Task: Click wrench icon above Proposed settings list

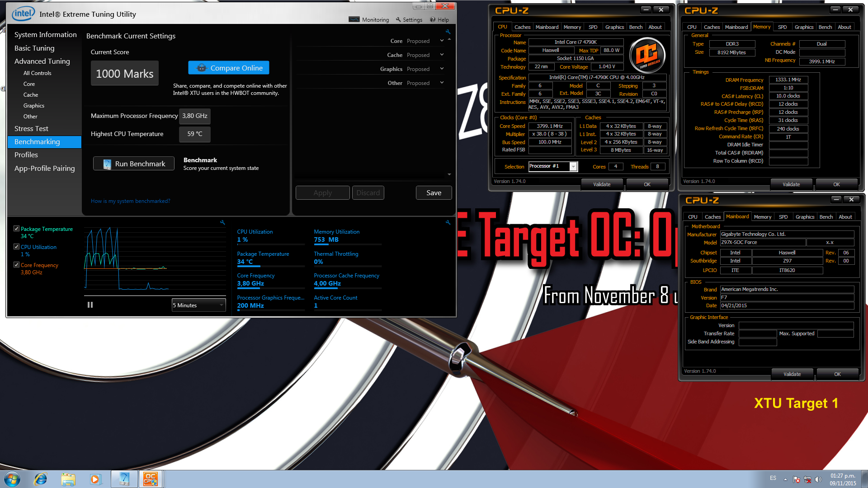Action: coord(448,32)
